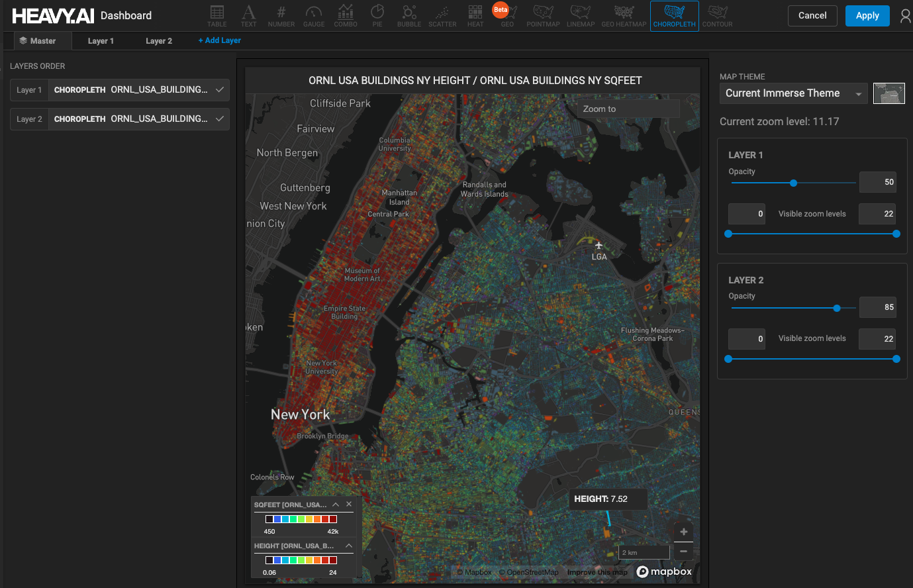The height and width of the screenshot is (588, 913).
Task: Select the Table chart type
Action: point(216,16)
